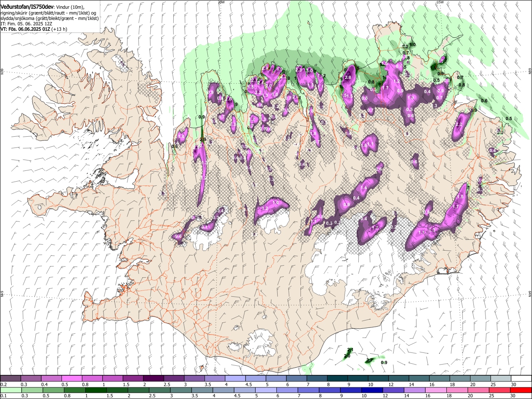Click top-row legend swatch between 14 and 16

[419, 379]
